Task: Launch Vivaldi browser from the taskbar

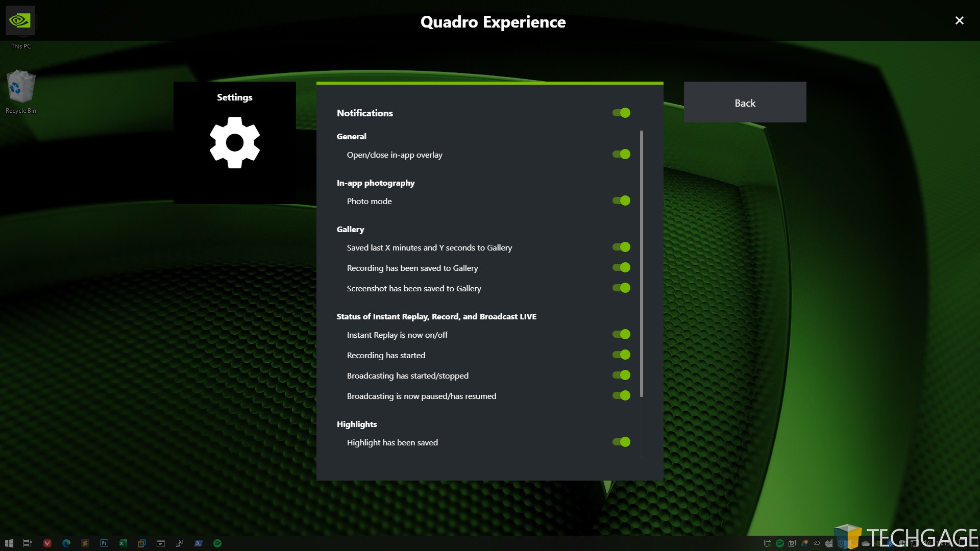Action: [47, 543]
